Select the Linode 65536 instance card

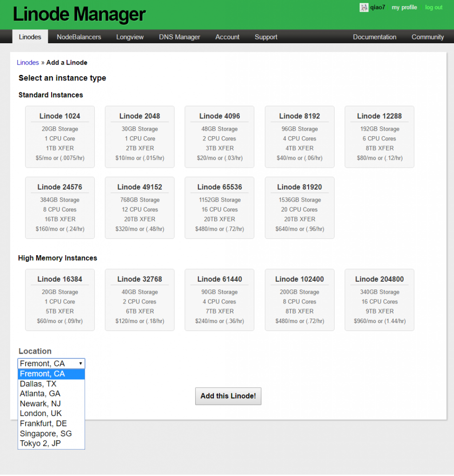pyautogui.click(x=219, y=208)
